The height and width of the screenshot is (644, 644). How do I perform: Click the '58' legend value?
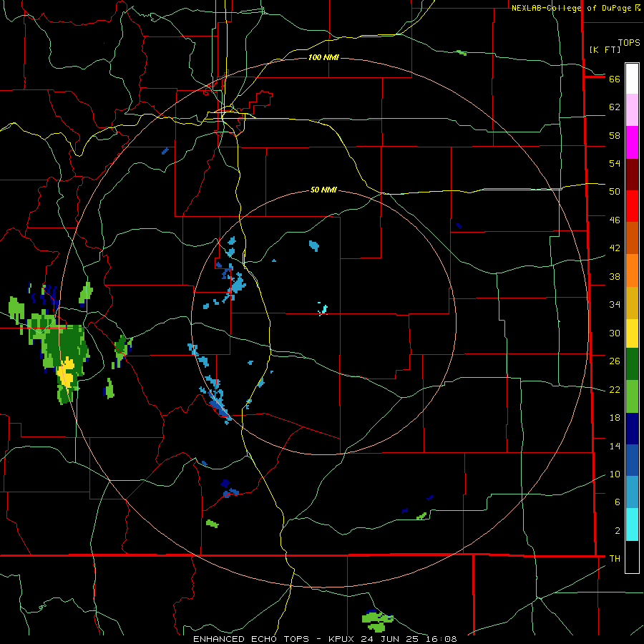click(x=615, y=135)
